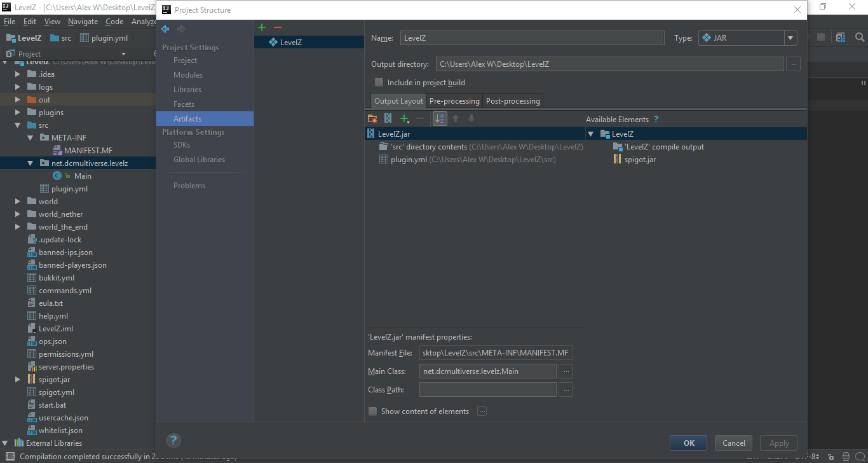Screen dimensions: 868x463
Task: Click the Apply button
Action: [778, 443]
